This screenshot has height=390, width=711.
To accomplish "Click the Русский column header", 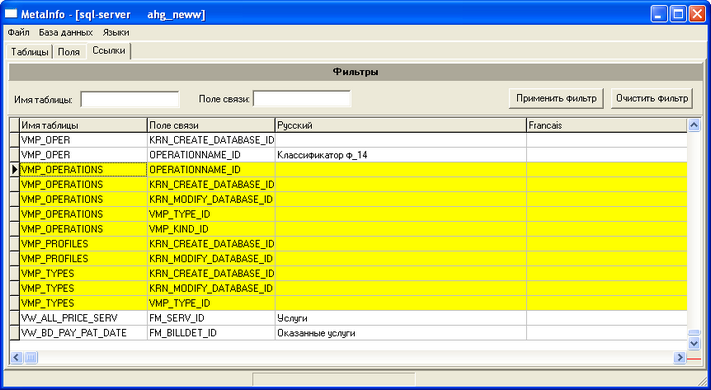I will pos(401,125).
